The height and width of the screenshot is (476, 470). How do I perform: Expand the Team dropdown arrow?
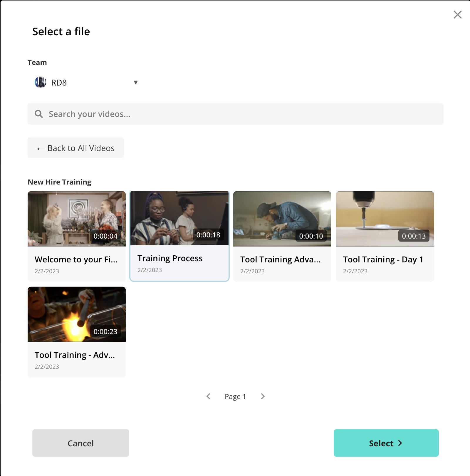[x=136, y=83]
